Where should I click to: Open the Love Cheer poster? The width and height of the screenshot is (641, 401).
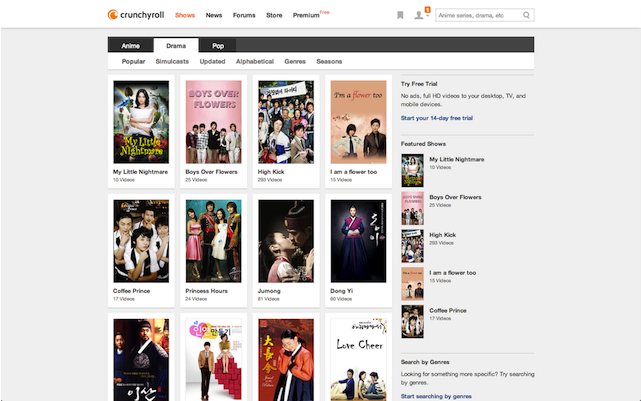pos(358,360)
